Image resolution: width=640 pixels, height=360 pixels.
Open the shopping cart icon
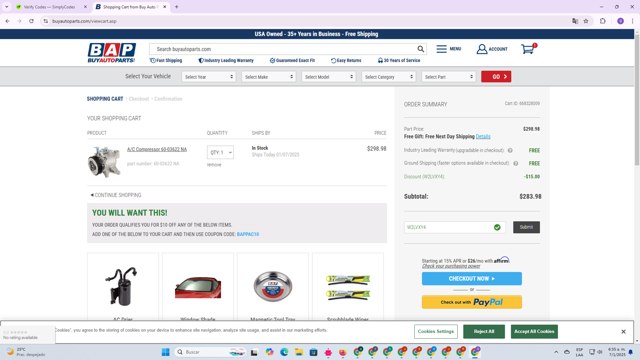pos(528,49)
